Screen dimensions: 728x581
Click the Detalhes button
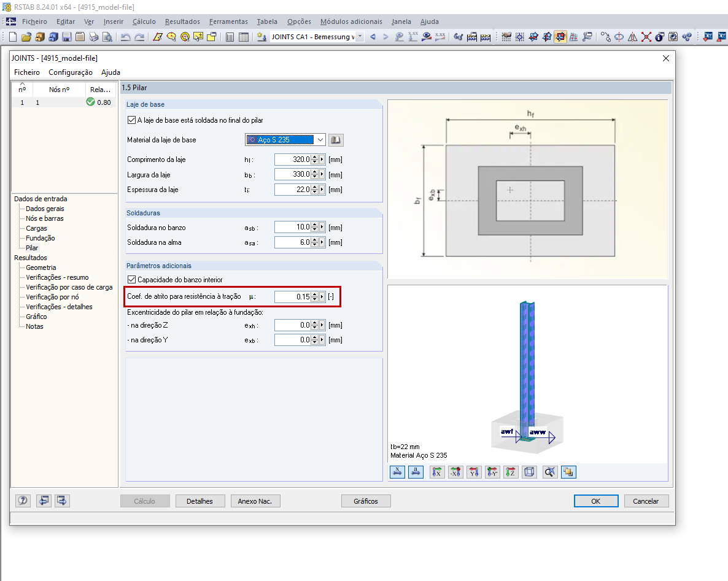pos(199,501)
